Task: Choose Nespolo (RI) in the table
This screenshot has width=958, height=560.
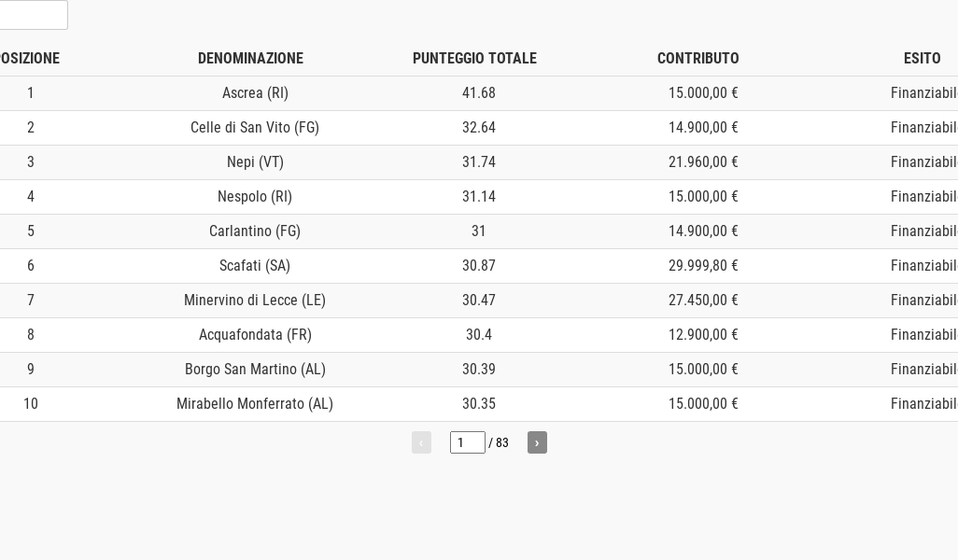Action: (255, 197)
